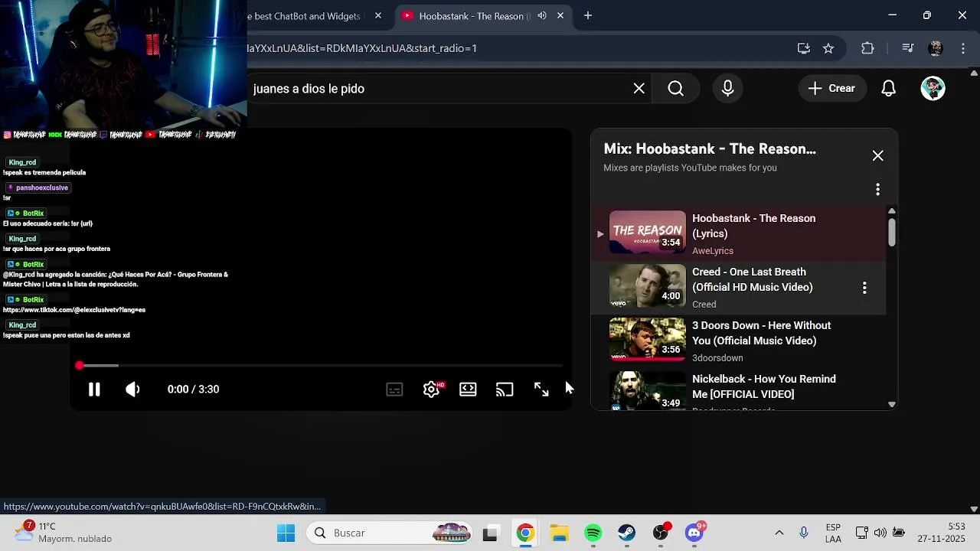Open YouTube account avatar menu

click(933, 89)
